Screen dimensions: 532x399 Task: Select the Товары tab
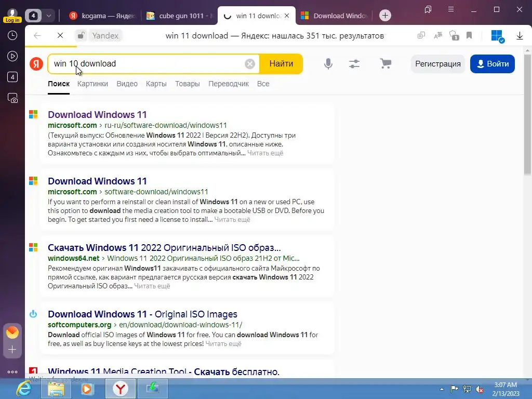pos(187,84)
